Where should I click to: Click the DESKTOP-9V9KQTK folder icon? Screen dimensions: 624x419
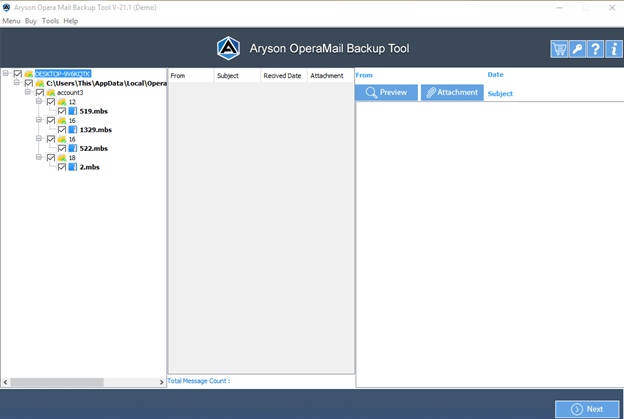pyautogui.click(x=29, y=74)
